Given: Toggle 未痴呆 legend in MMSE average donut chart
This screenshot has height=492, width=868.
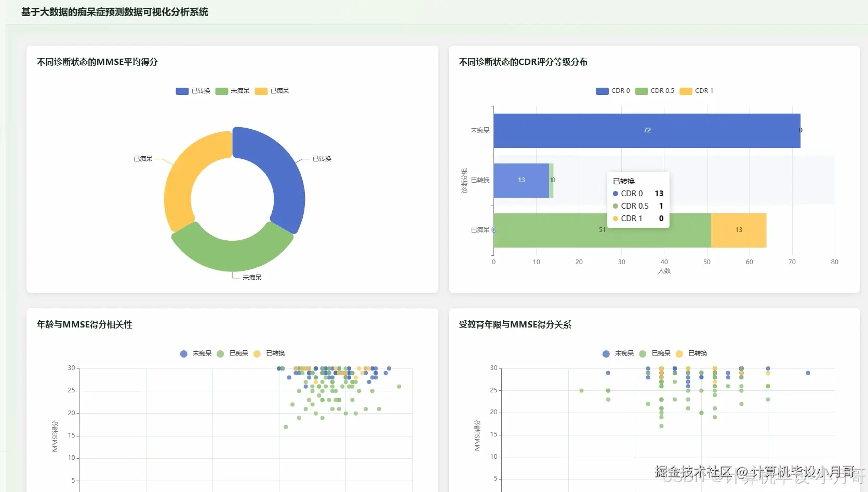Looking at the screenshot, I should [232, 91].
